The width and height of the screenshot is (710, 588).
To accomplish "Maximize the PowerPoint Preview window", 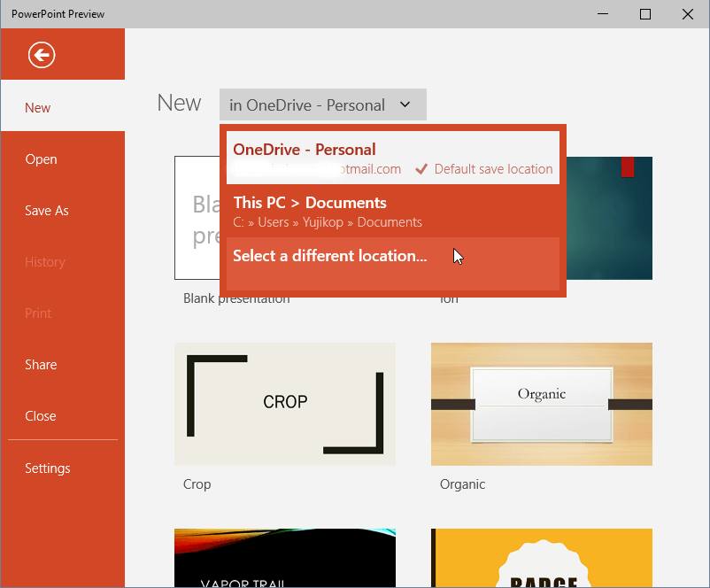I will pos(645,14).
